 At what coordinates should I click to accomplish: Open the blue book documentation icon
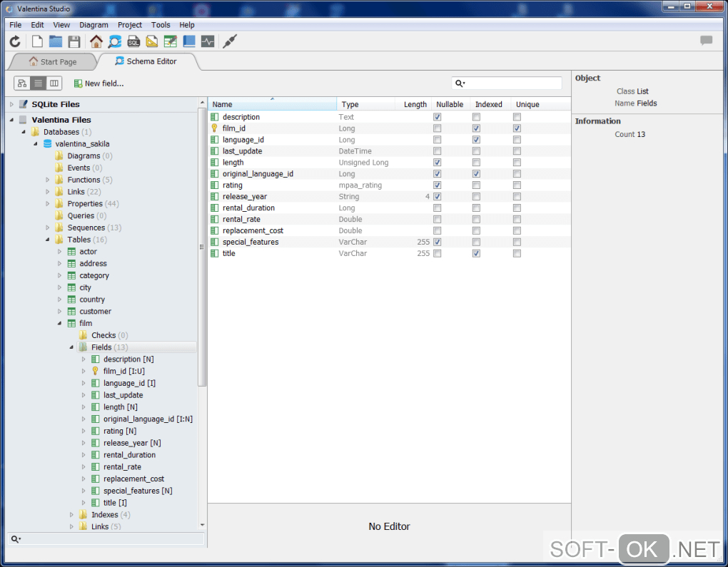pyautogui.click(x=189, y=42)
